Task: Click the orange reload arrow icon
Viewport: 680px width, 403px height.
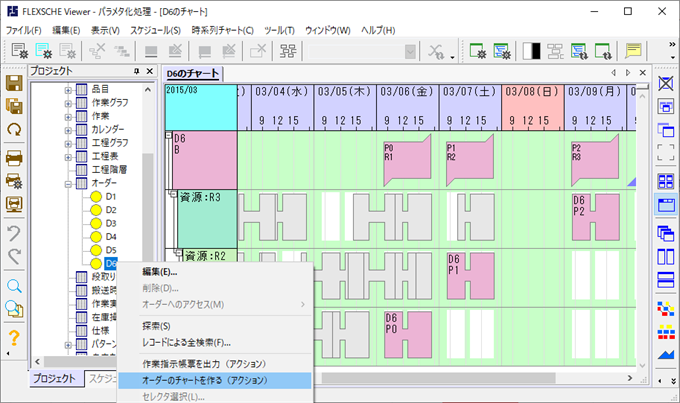Action: 15,130
